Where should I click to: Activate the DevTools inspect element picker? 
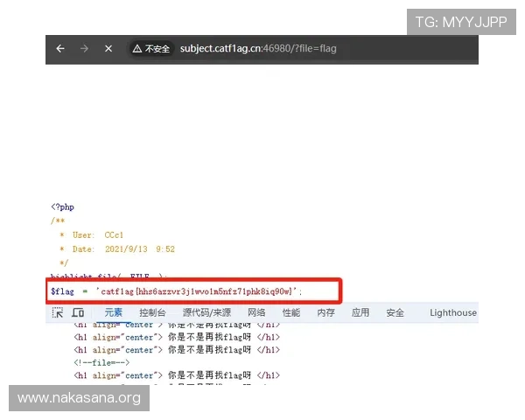click(57, 312)
